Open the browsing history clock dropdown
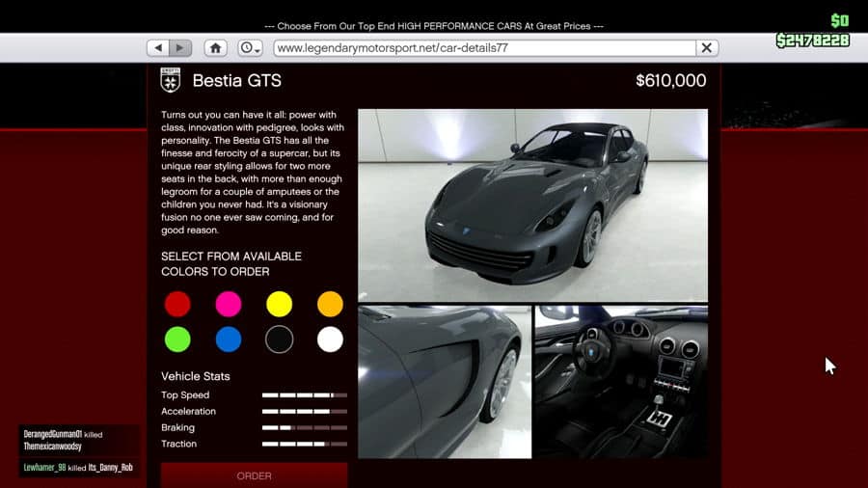 coord(250,48)
